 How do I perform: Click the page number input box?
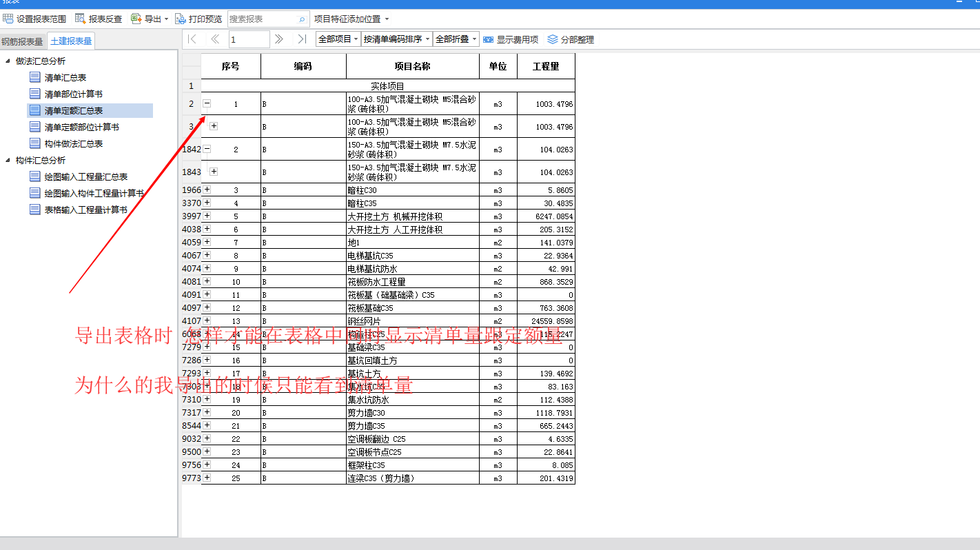click(249, 39)
